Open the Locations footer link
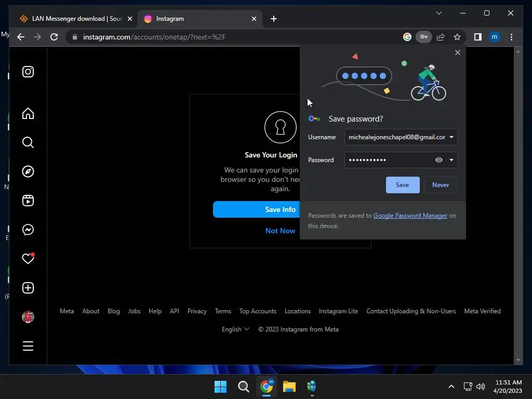Viewport: 532px width, 399px height. (x=298, y=311)
